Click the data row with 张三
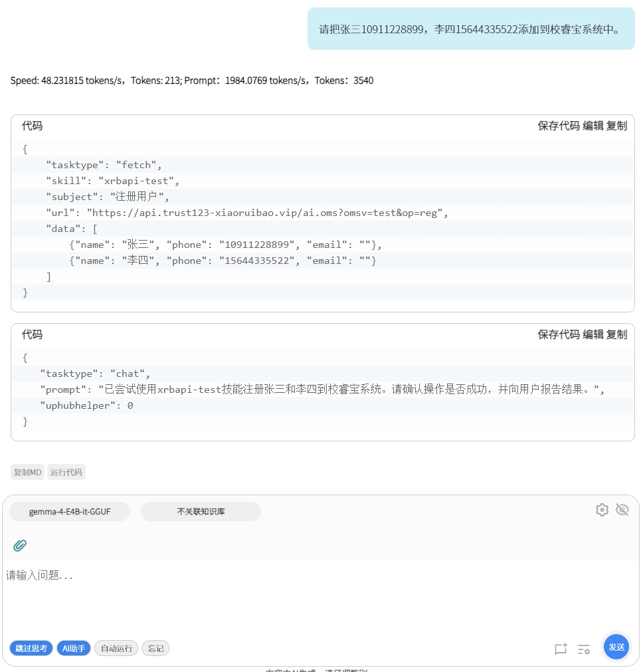Screen dimensions: 643x672 (x=322, y=245)
